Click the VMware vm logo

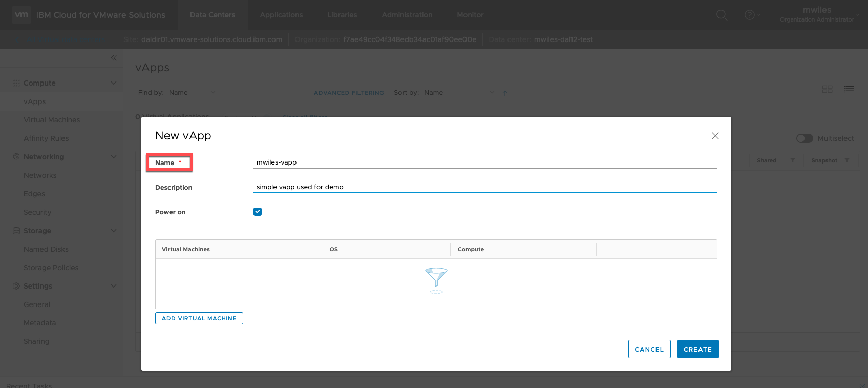(22, 15)
